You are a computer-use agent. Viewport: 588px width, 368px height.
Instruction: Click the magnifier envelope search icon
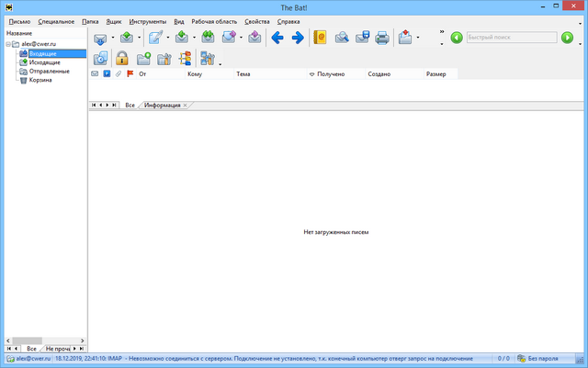341,38
